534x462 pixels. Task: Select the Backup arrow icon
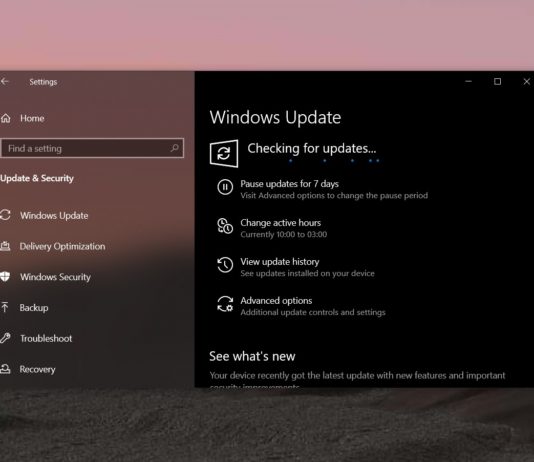(5, 307)
